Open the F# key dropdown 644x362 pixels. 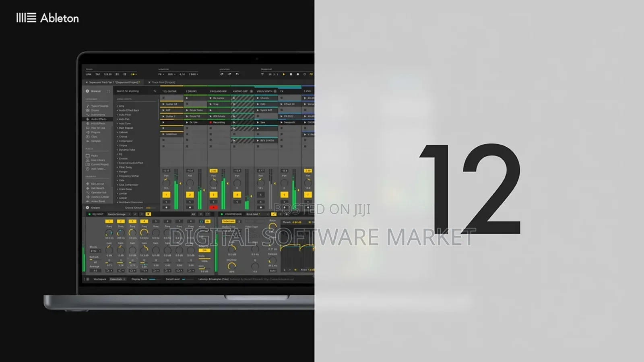161,74
